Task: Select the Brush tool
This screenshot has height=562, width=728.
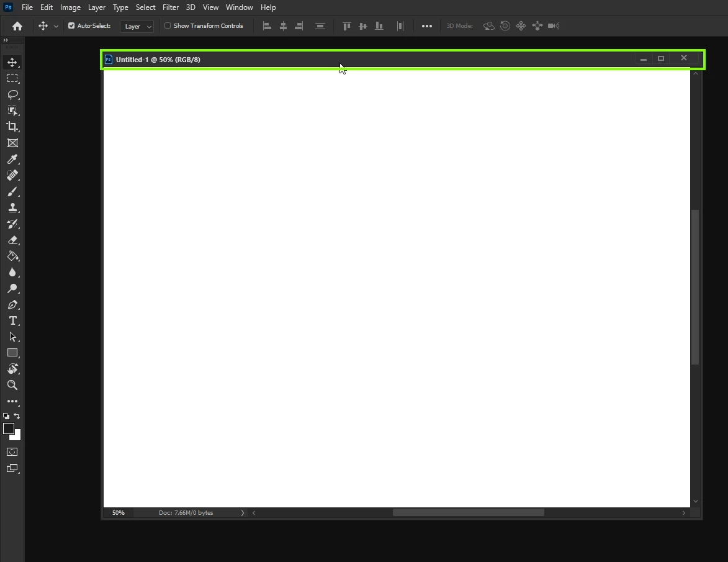Action: 12,191
